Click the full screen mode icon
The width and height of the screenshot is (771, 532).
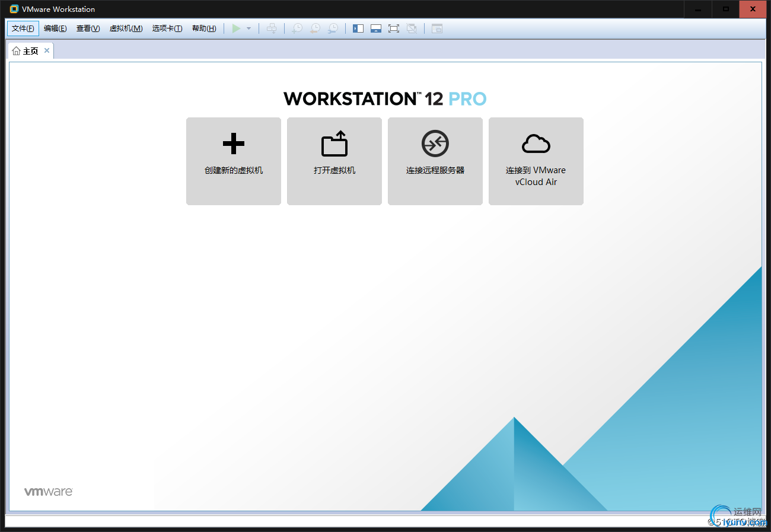pos(394,28)
